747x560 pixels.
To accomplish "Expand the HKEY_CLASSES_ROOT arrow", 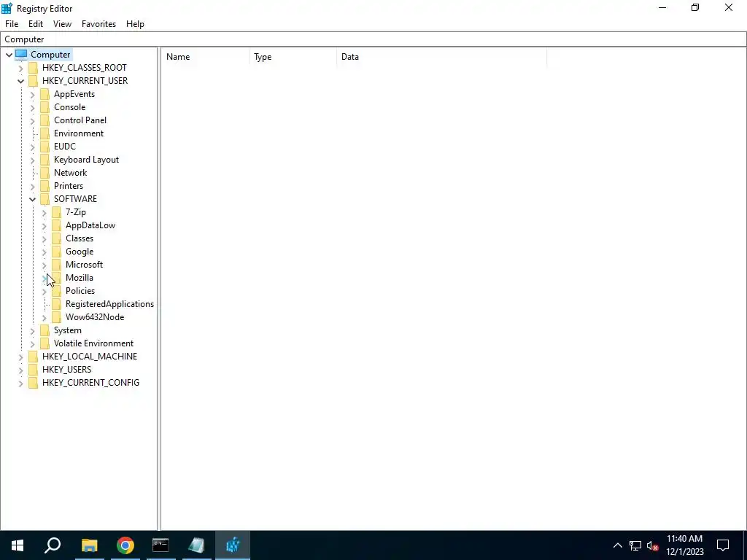I will pyautogui.click(x=20, y=68).
